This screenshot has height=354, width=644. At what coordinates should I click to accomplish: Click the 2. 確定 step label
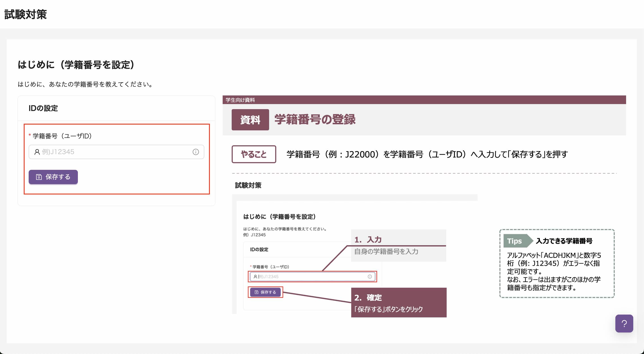pyautogui.click(x=368, y=298)
